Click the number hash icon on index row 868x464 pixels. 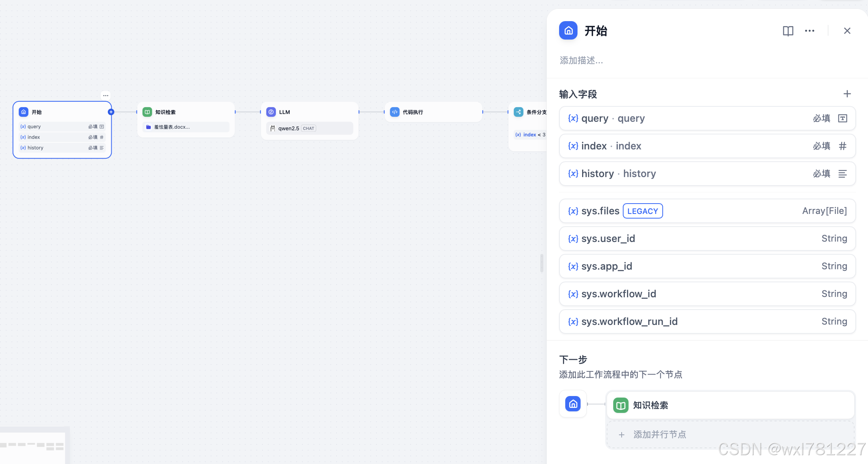843,146
